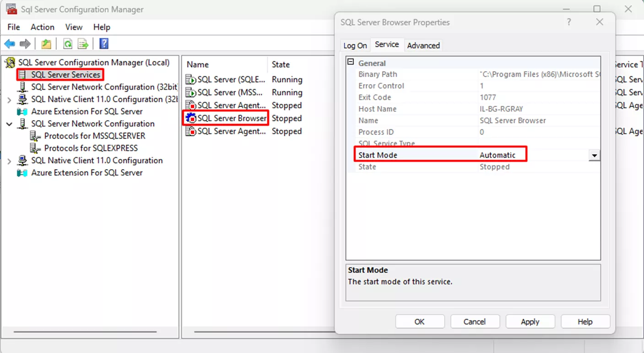Click the Exit Code value 1077
644x353 pixels.
pos(488,97)
